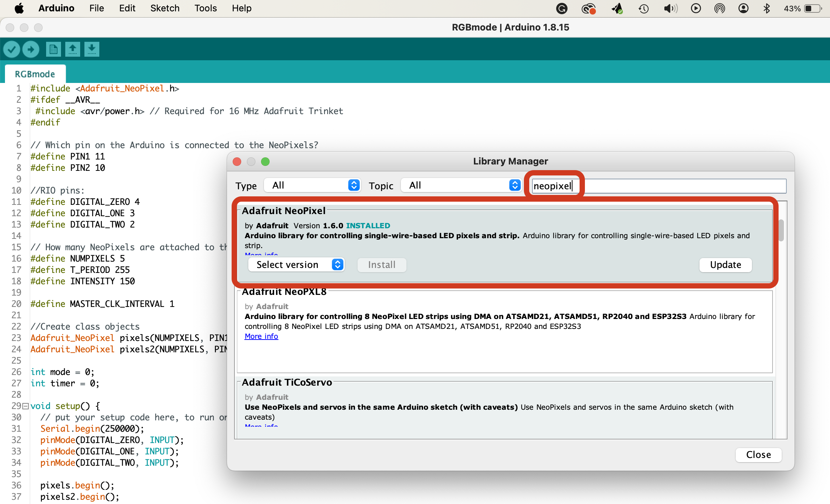The image size is (830, 504).
Task: Click the Bluetooth icon in menu bar
Action: (x=767, y=9)
